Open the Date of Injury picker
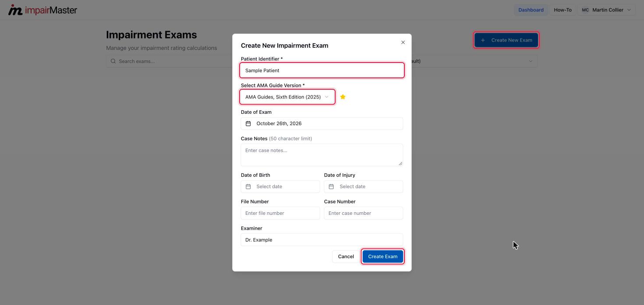644x305 pixels. [364, 186]
